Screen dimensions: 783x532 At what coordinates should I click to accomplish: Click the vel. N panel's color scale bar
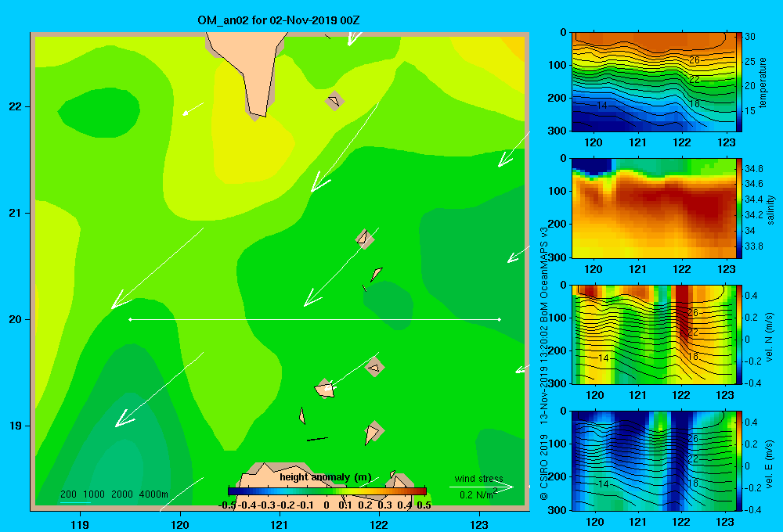pos(739,334)
